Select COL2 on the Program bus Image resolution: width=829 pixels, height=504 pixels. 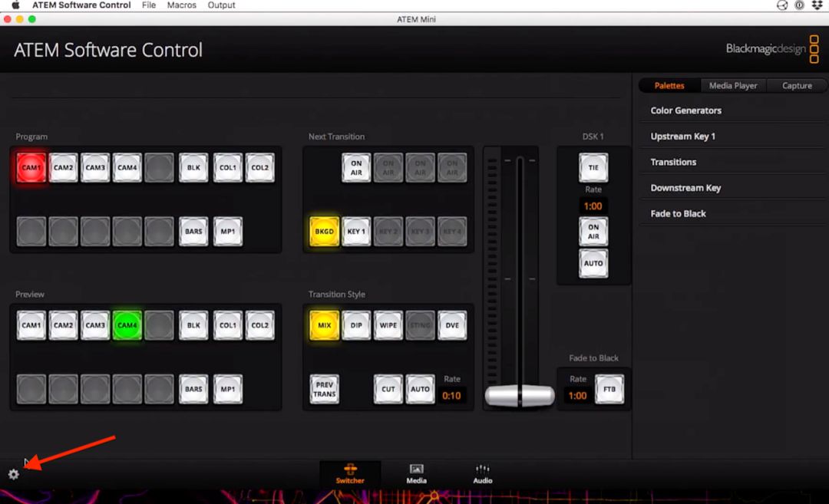tap(260, 167)
